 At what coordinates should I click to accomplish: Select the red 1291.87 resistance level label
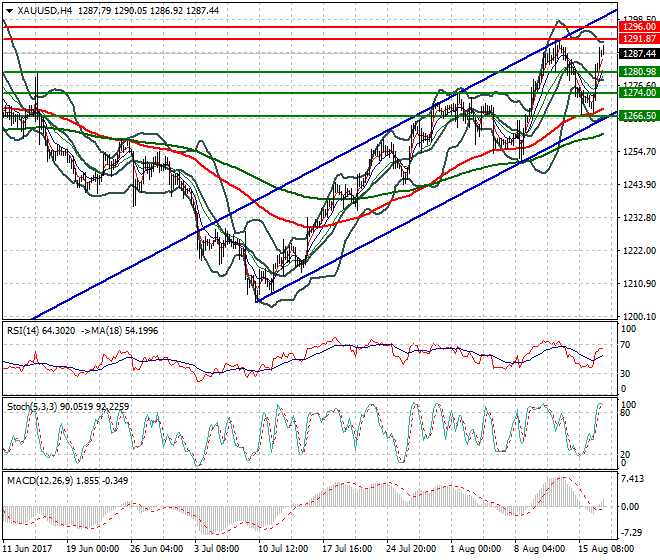click(639, 39)
